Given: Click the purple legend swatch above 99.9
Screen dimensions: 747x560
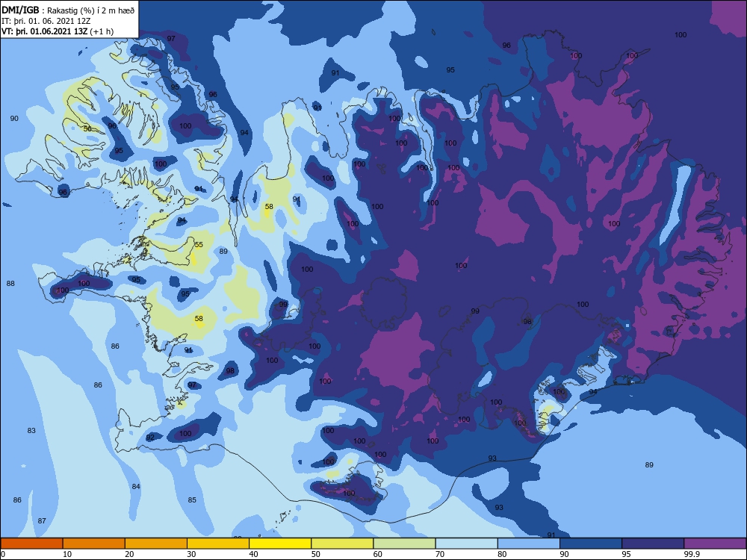Looking at the screenshot, I should pyautogui.click(x=715, y=544).
